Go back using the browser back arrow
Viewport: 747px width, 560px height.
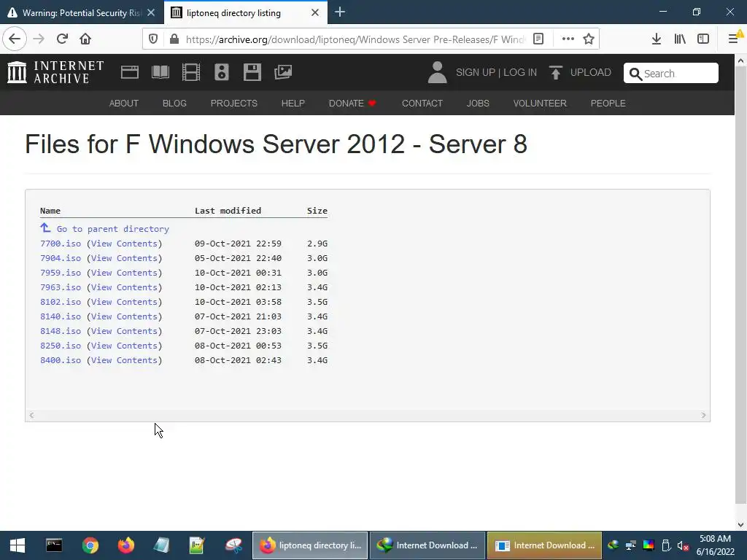click(x=15, y=39)
